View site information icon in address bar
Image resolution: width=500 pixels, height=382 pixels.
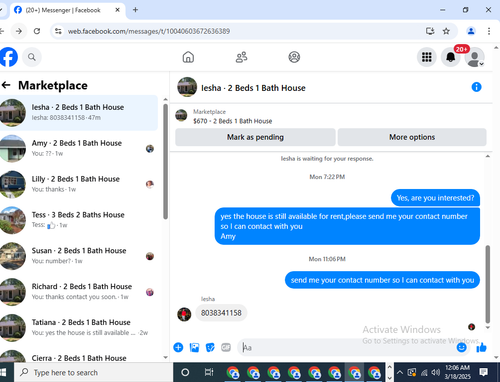coord(58,31)
